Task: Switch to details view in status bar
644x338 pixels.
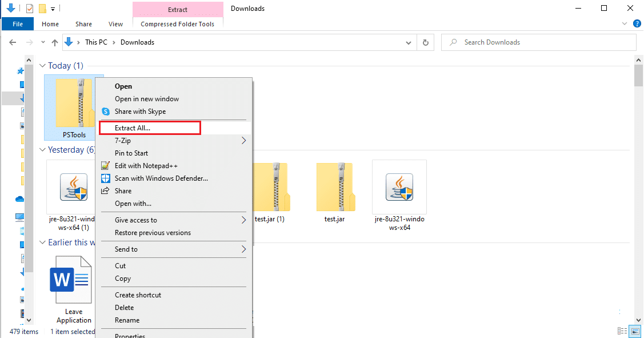Action: pos(622,331)
